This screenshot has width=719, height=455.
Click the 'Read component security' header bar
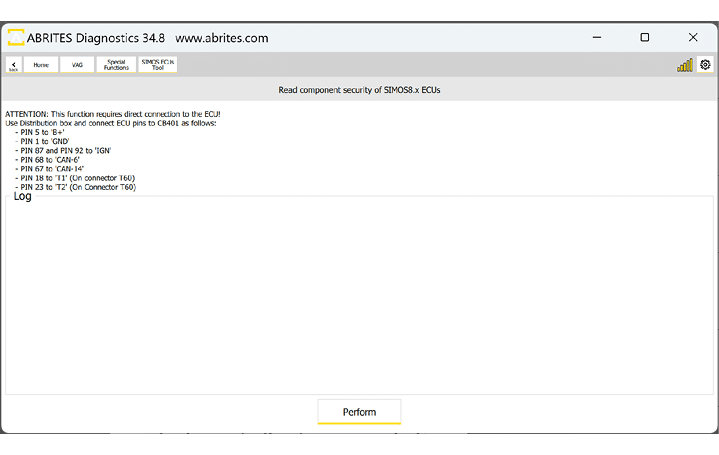pos(359,90)
